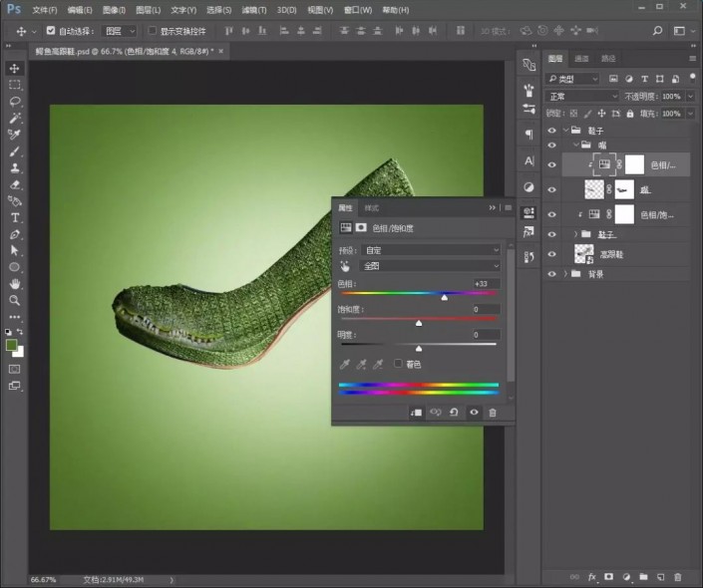
Task: Hide the 背景 group
Action: pyautogui.click(x=551, y=274)
